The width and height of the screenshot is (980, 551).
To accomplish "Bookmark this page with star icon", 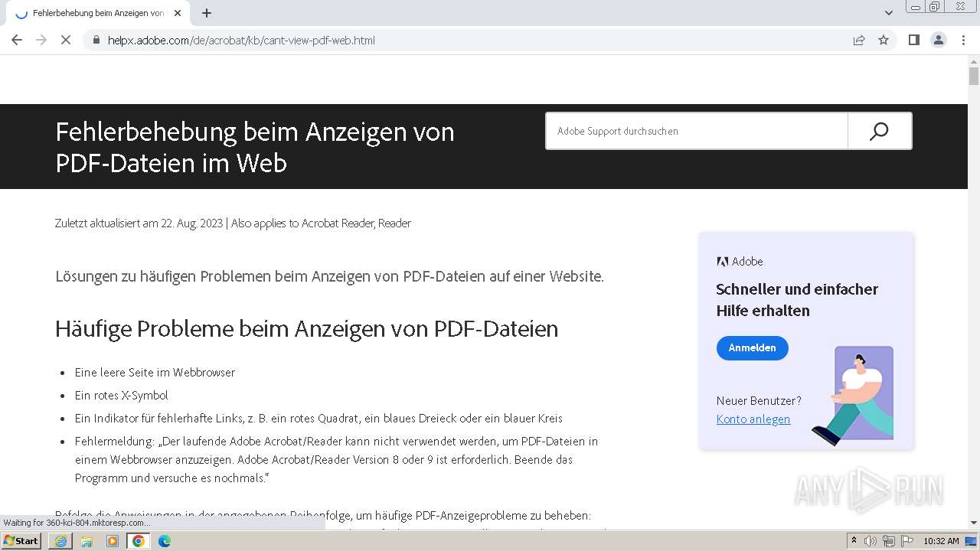I will coord(884,40).
